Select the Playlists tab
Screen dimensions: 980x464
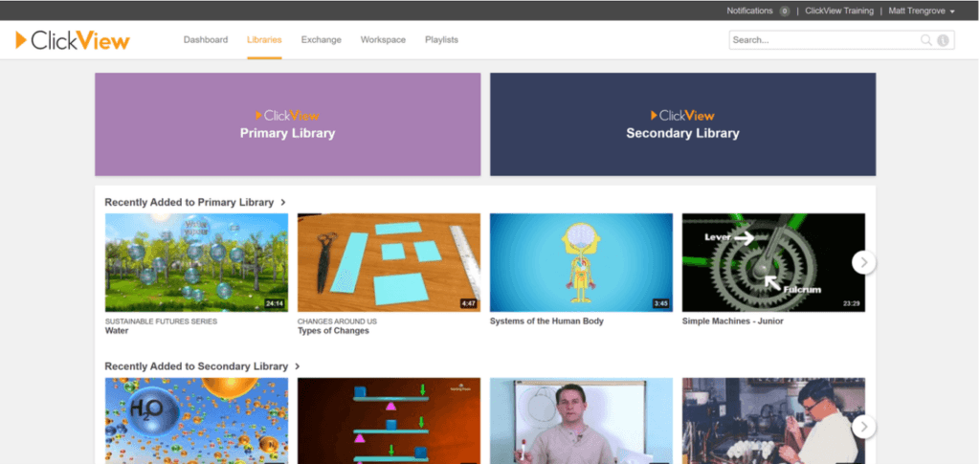pyautogui.click(x=441, y=40)
